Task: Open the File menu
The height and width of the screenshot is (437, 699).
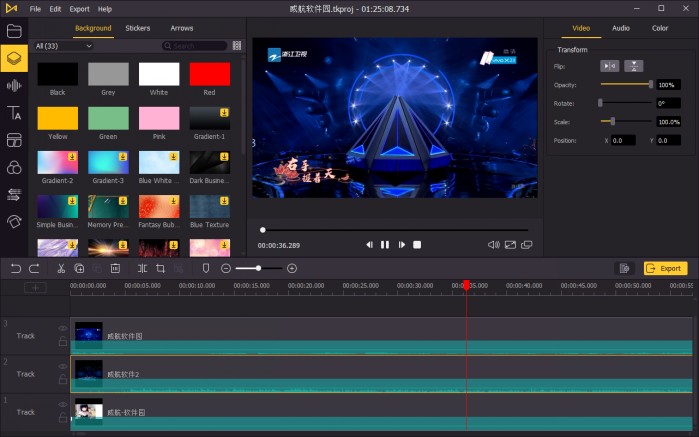Action: click(35, 9)
